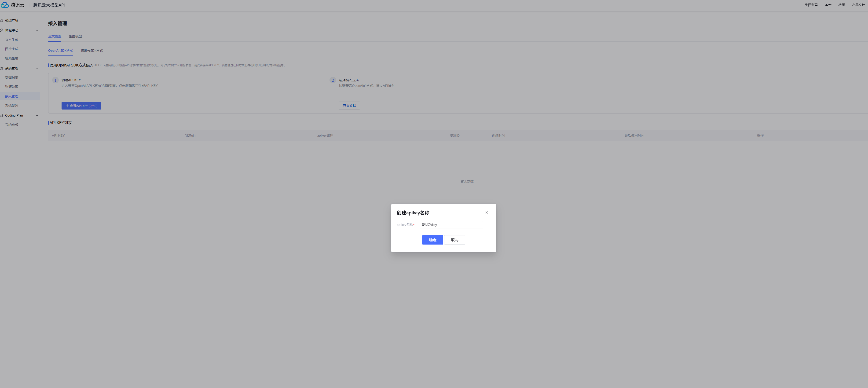Switch to the 腾讯云SDK方式 tab
This screenshot has height=388, width=868.
92,51
